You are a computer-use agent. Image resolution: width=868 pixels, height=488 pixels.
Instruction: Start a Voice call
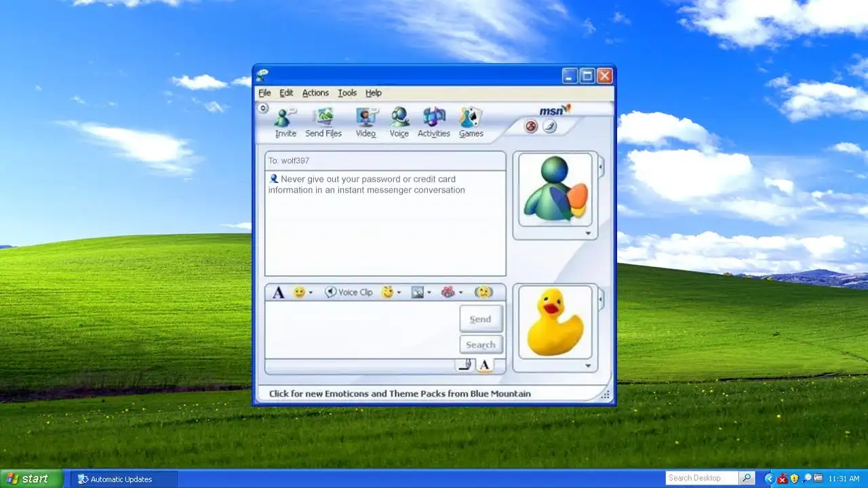click(x=399, y=123)
